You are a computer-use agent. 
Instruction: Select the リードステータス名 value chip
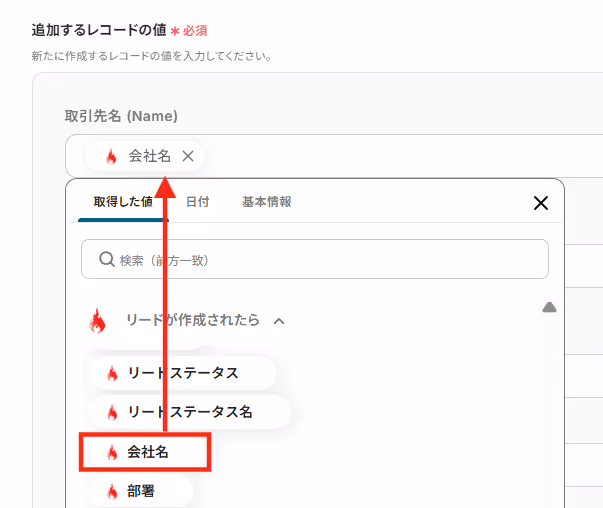coord(190,412)
